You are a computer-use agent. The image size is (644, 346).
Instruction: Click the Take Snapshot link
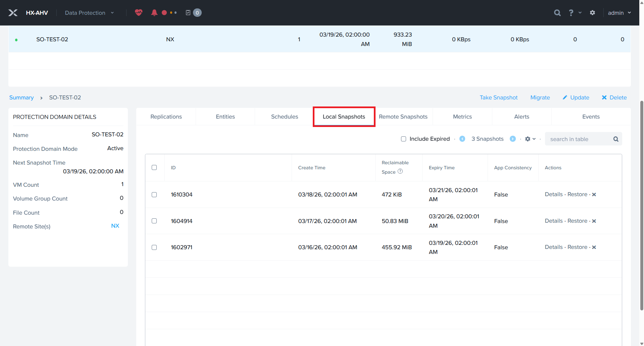click(x=498, y=97)
